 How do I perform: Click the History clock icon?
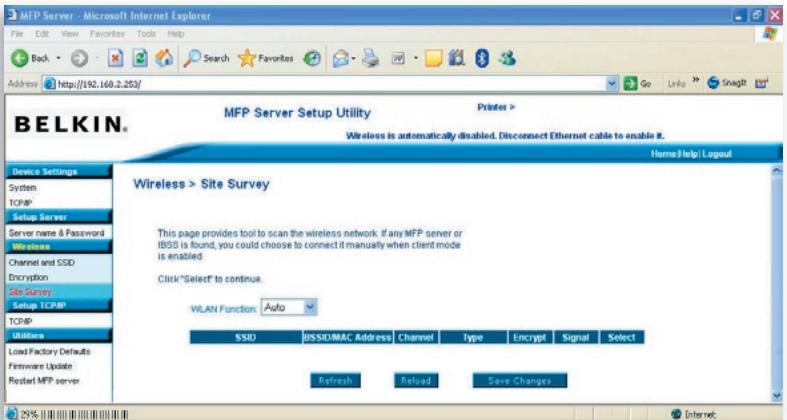(x=312, y=59)
